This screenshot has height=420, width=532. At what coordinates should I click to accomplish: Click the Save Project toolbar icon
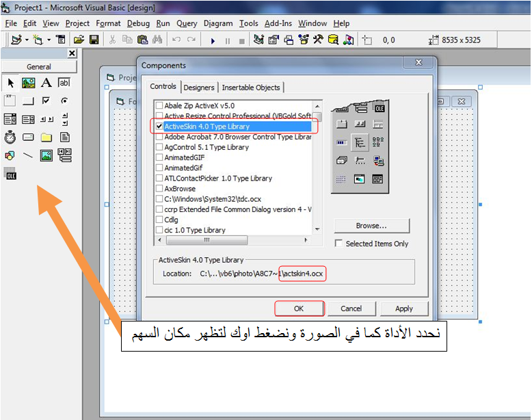coord(94,40)
